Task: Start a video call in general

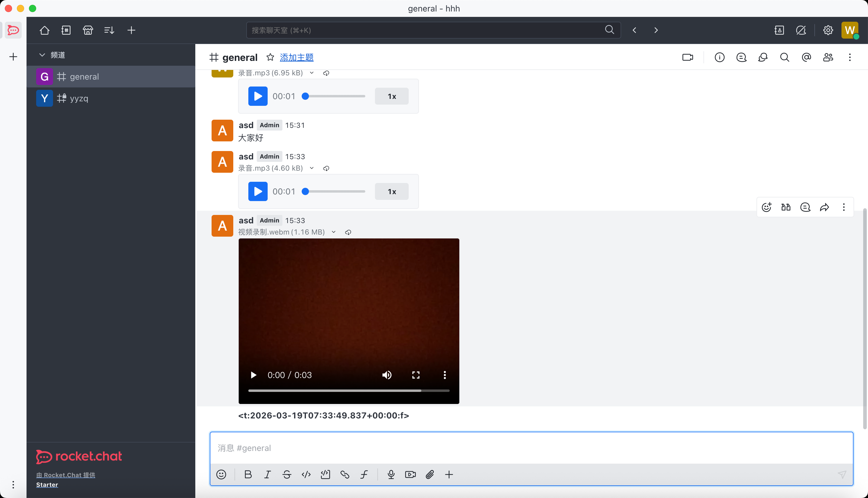Action: [687, 57]
